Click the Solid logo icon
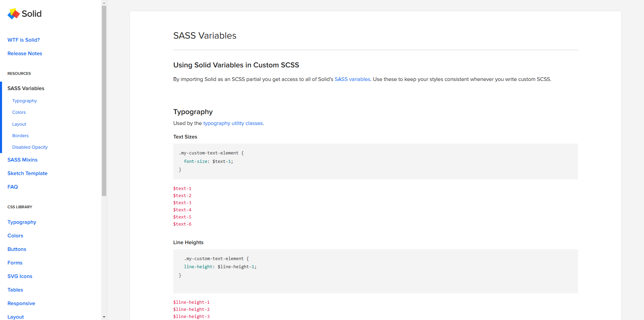644x320 pixels. [14, 14]
